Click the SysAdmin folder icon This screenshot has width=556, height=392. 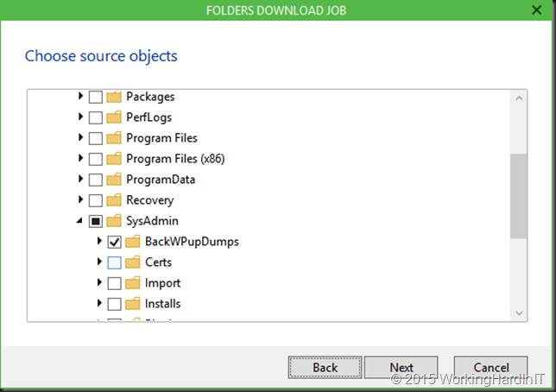point(114,221)
